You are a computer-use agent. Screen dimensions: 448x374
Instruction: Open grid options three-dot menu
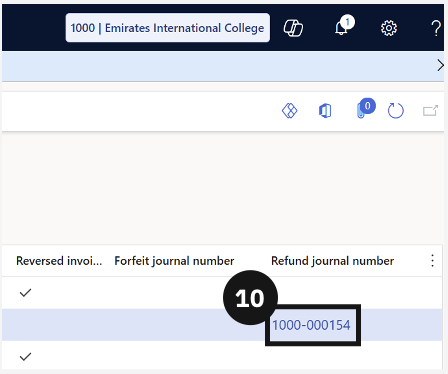[x=432, y=261]
